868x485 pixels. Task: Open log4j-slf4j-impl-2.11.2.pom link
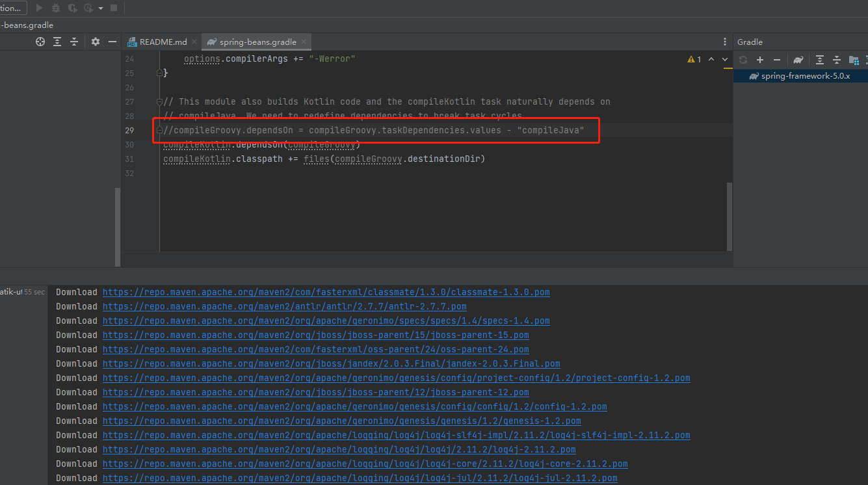pos(396,436)
